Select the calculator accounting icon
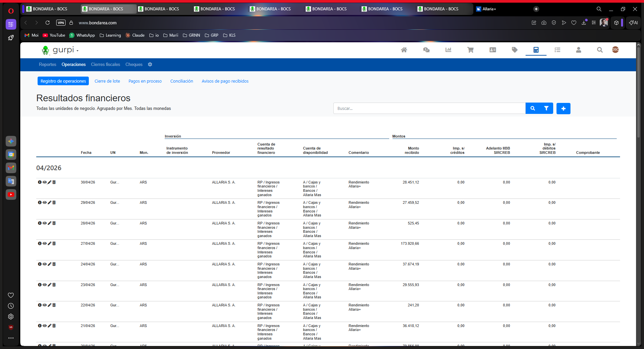 [x=536, y=50]
